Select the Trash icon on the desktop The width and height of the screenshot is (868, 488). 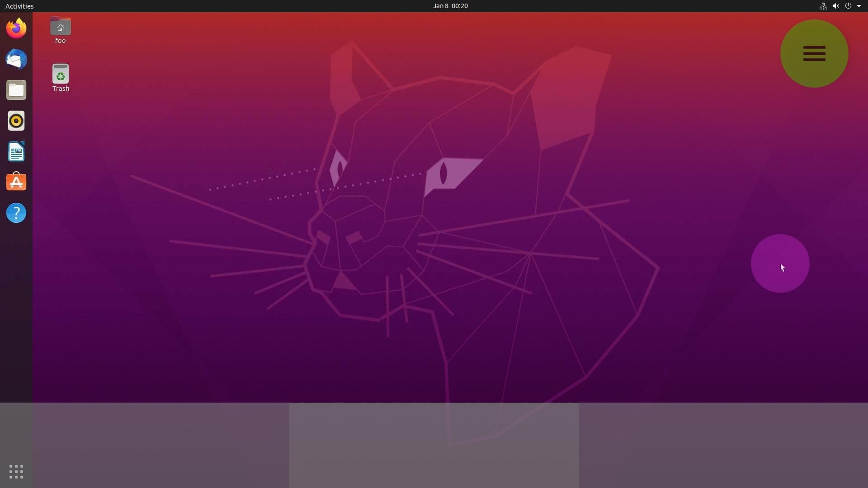61,78
